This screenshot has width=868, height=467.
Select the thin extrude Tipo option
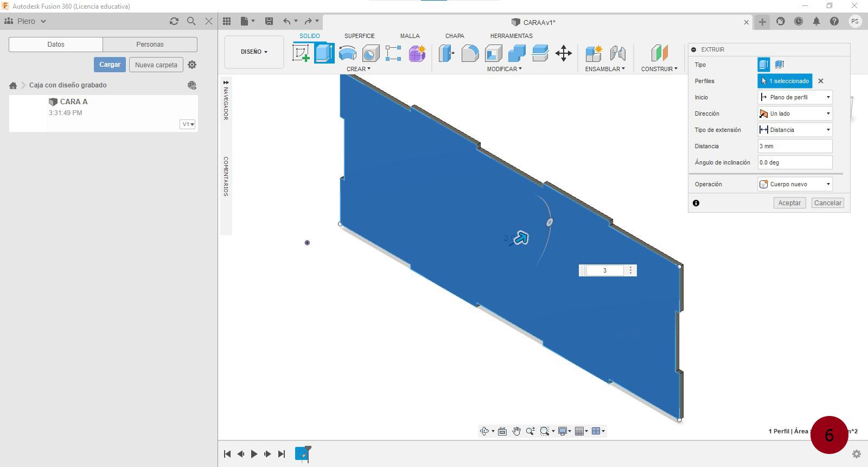pos(780,65)
